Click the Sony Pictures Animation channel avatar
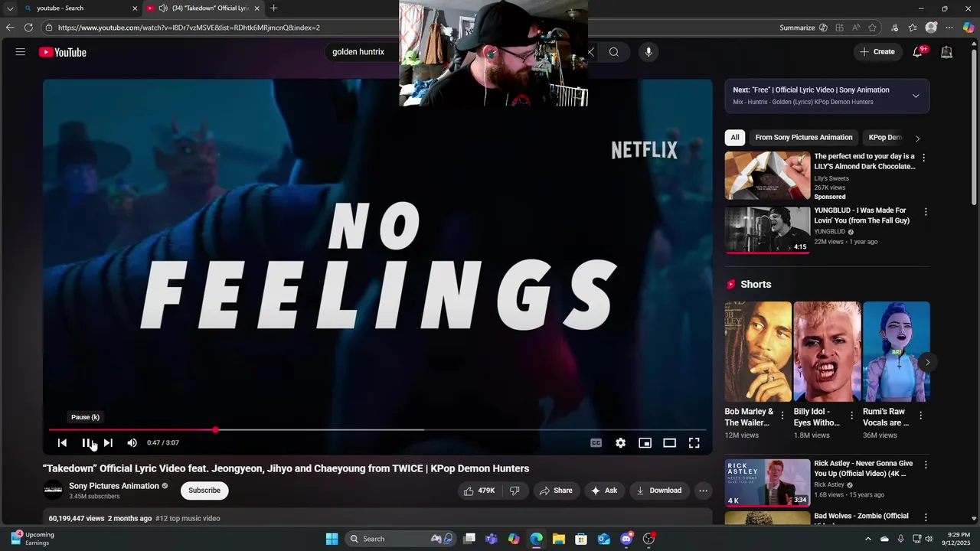This screenshot has height=551, width=980. pos(53,491)
